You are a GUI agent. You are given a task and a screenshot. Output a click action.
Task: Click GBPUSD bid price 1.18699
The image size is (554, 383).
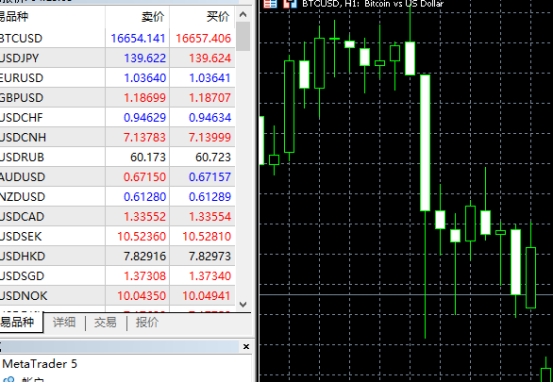tap(145, 98)
